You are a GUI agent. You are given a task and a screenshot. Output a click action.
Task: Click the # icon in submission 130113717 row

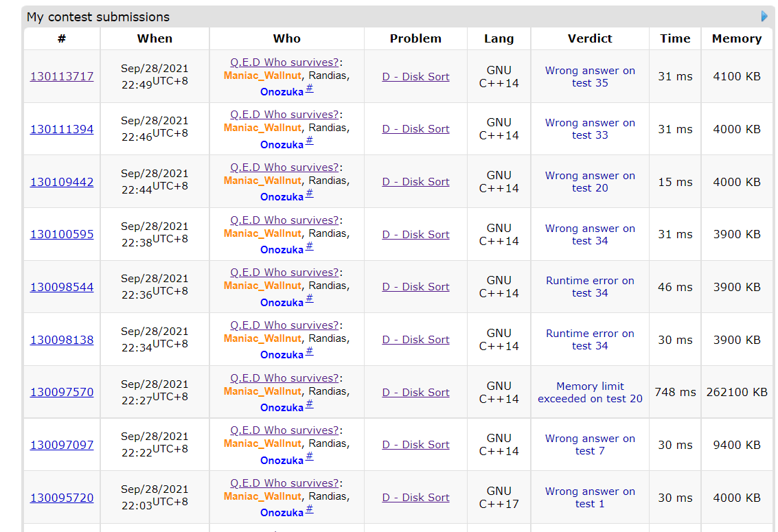point(309,89)
